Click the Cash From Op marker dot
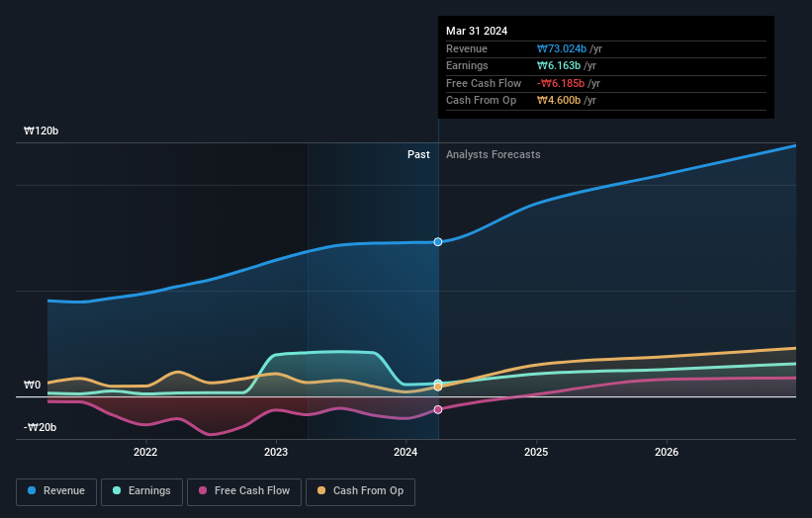This screenshot has width=812, height=518. [438, 387]
